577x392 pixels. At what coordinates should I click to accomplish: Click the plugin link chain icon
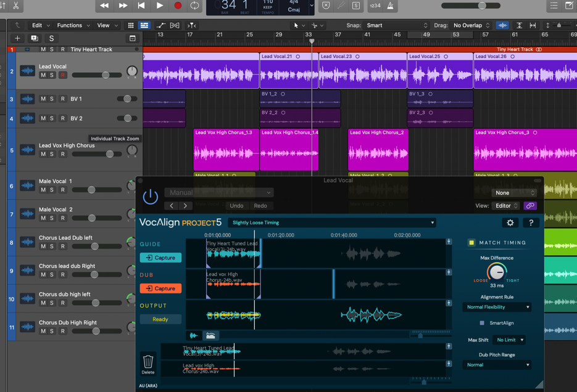pyautogui.click(x=530, y=206)
